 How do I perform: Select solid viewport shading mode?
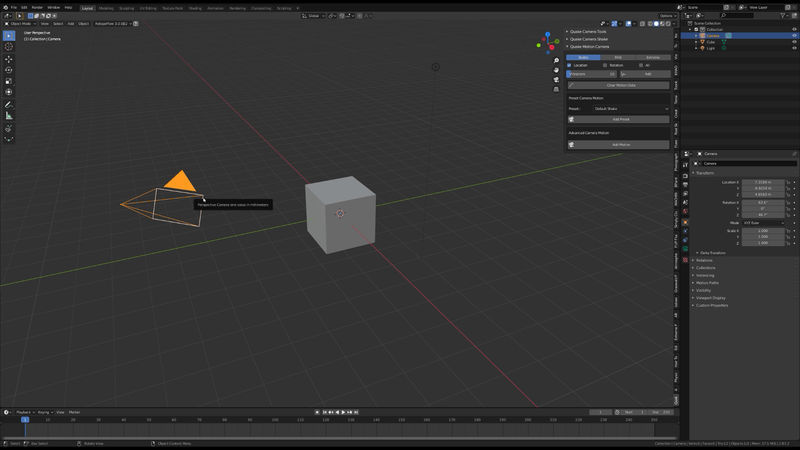click(656, 23)
